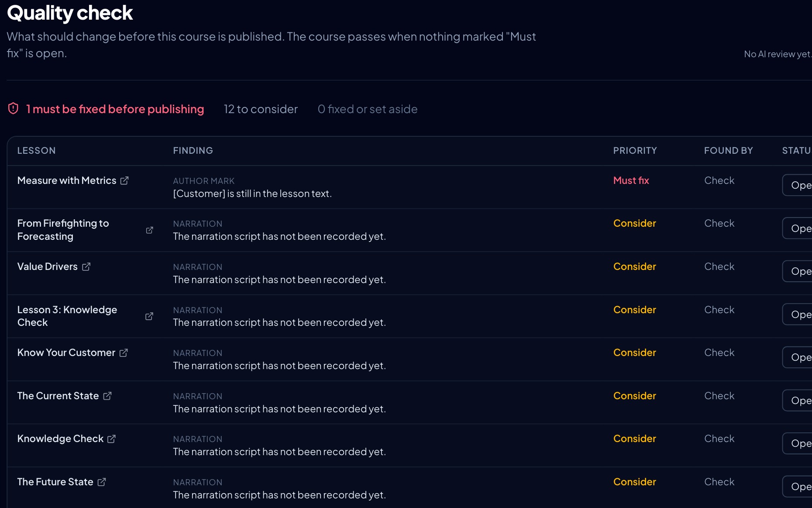Click the No AI review yet text

(777, 54)
